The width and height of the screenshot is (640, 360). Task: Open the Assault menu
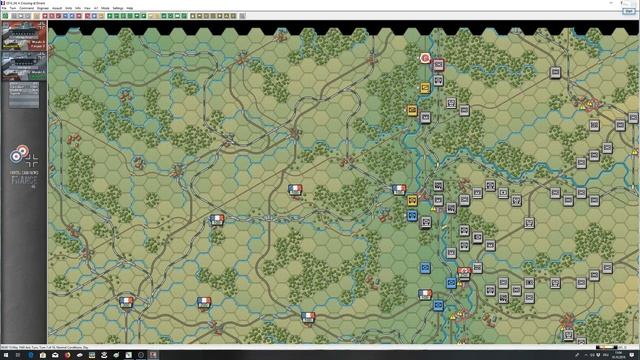(x=57, y=8)
